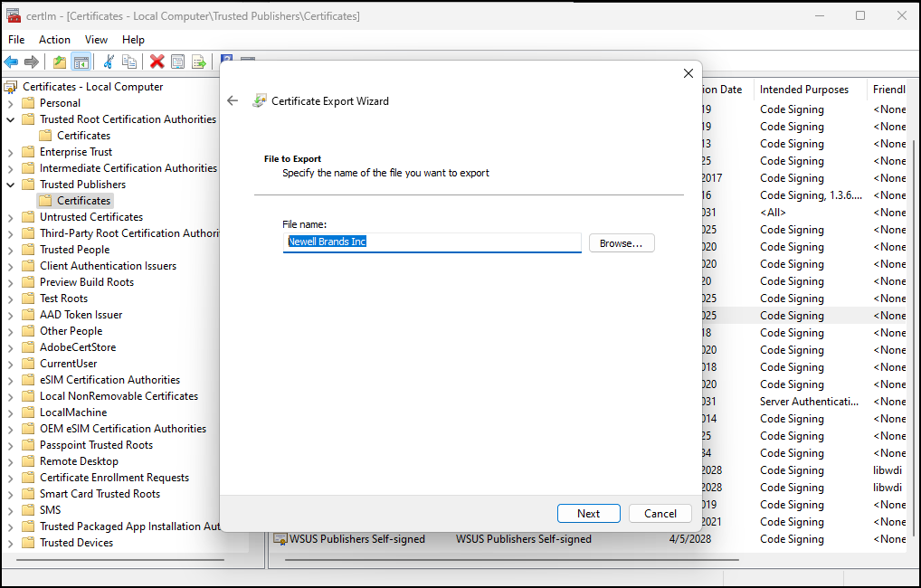Click the Export List toolbar icon

tap(198, 62)
